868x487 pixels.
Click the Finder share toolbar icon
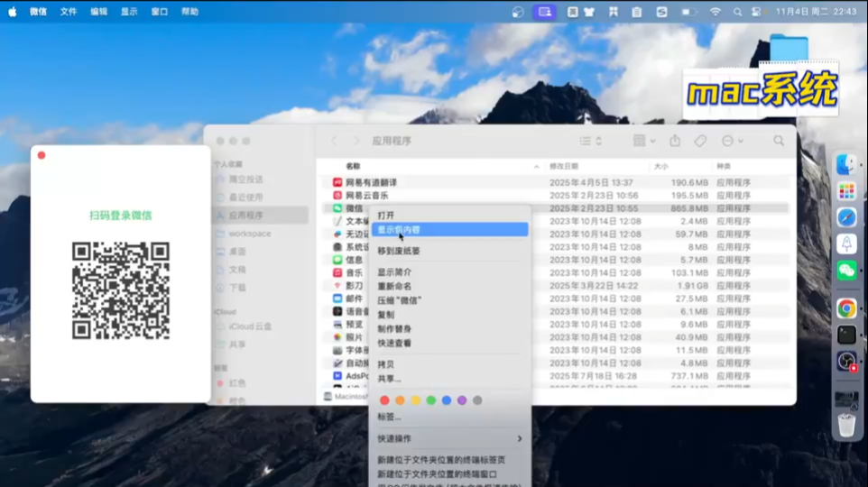pyautogui.click(x=675, y=141)
